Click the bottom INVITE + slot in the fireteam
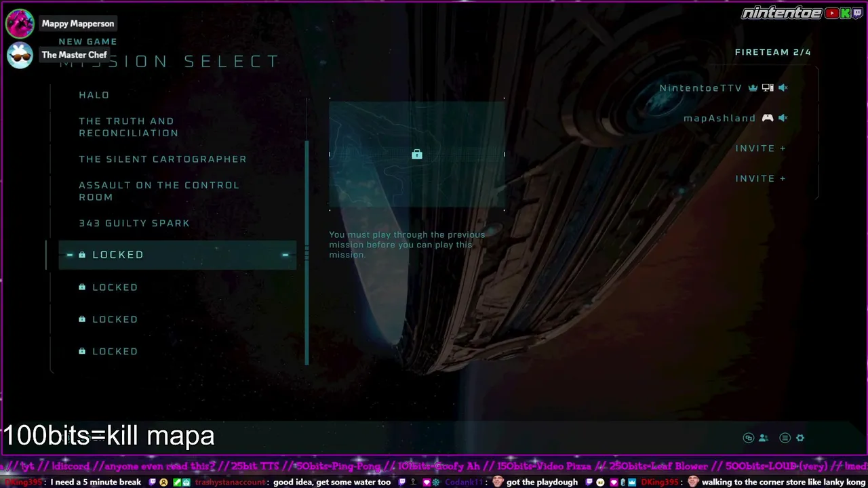The height and width of the screenshot is (488, 868). pos(760,178)
